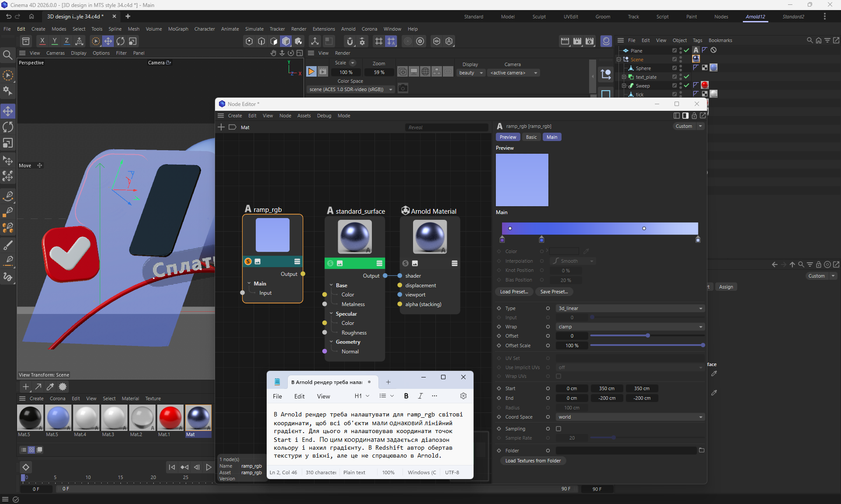Enable the Sampling checkbox
The image size is (841, 504).
coord(558,429)
